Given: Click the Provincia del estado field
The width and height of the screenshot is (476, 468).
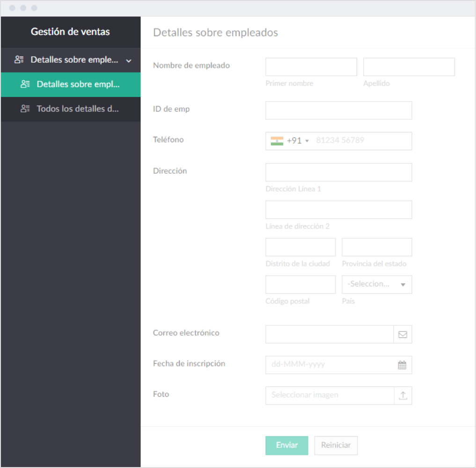Looking at the screenshot, I should pos(377,247).
